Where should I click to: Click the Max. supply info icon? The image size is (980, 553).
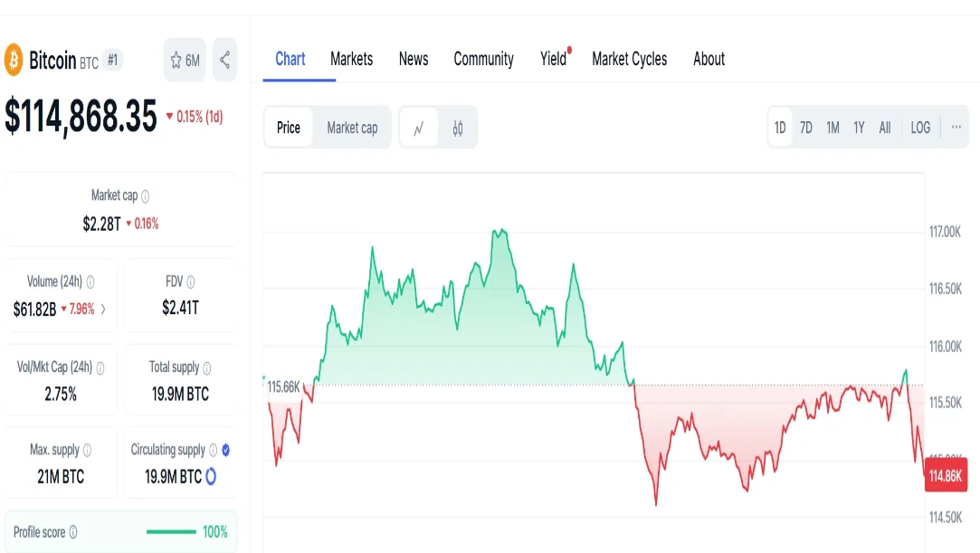(87, 449)
